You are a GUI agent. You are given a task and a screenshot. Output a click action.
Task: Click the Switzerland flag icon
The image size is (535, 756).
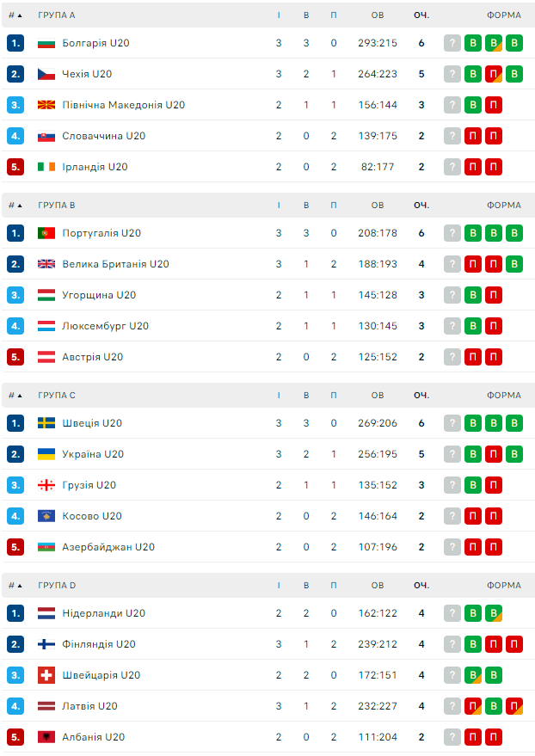coord(46,675)
